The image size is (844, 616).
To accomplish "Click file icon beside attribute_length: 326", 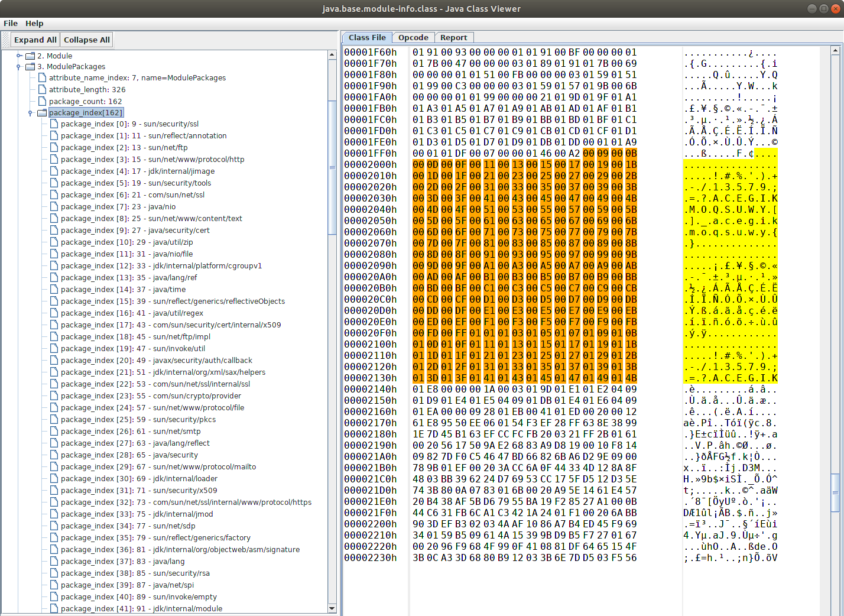I will (x=42, y=89).
